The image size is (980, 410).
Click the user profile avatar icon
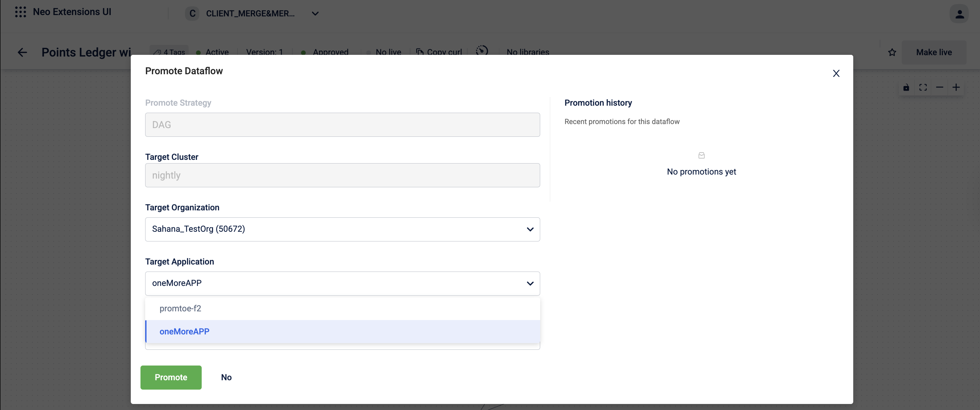(x=959, y=14)
